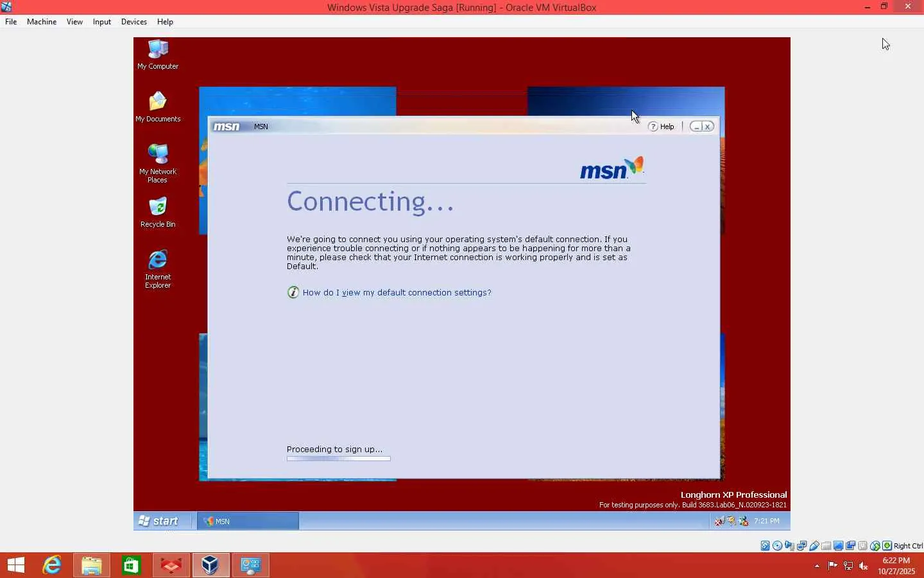Open File Explorer from the host taskbar
Screen dimensions: 924x578
click(x=92, y=565)
